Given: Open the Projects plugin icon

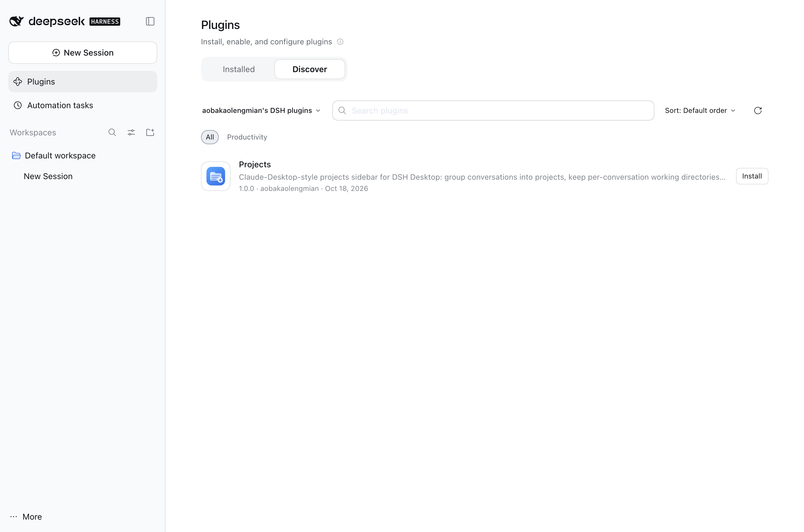Looking at the screenshot, I should (x=216, y=176).
